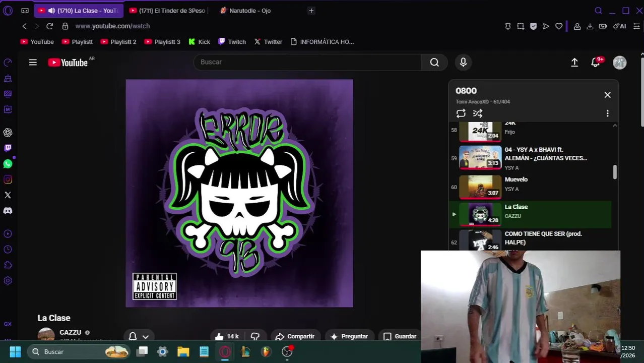Focus the YouTube Buscar search field
Screen dimensions: 644x363
pos(307,62)
